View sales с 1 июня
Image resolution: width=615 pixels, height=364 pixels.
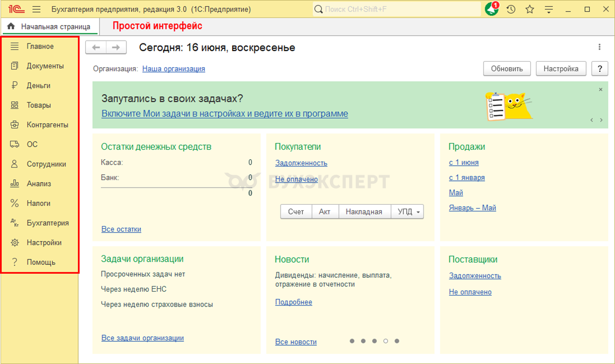pos(464,163)
